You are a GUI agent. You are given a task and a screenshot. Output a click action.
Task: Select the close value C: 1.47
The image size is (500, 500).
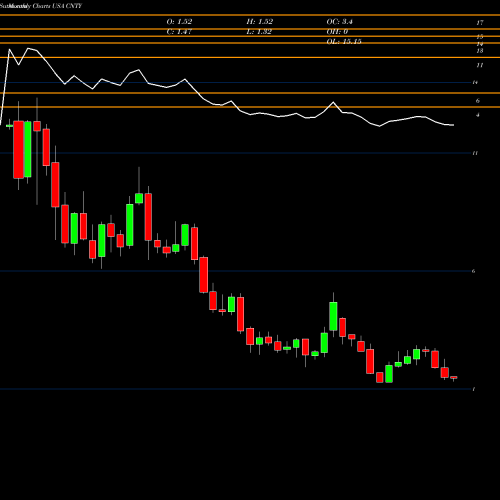[x=179, y=32]
